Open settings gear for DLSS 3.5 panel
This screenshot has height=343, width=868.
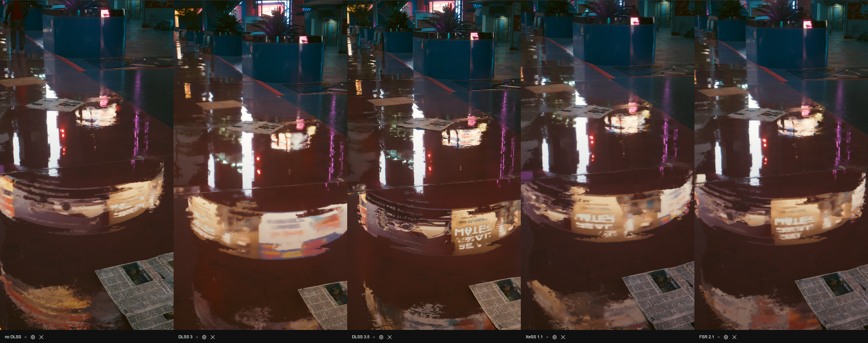381,337
